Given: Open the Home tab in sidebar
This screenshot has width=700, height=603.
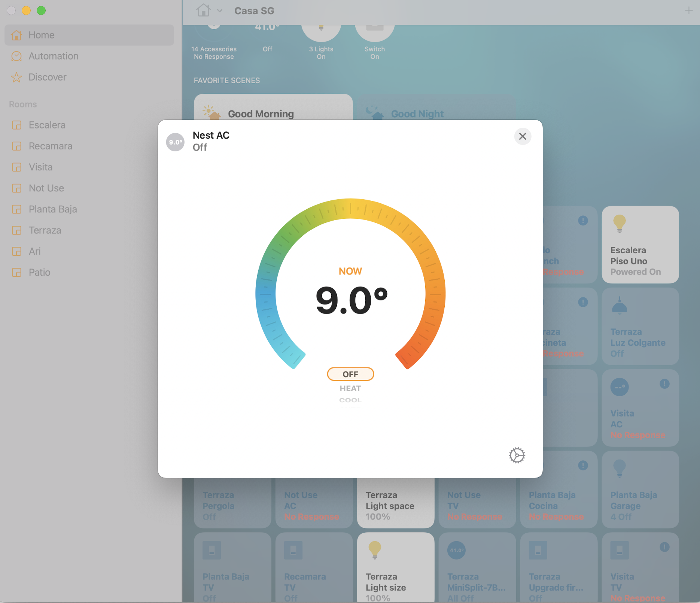Looking at the screenshot, I should 89,35.
